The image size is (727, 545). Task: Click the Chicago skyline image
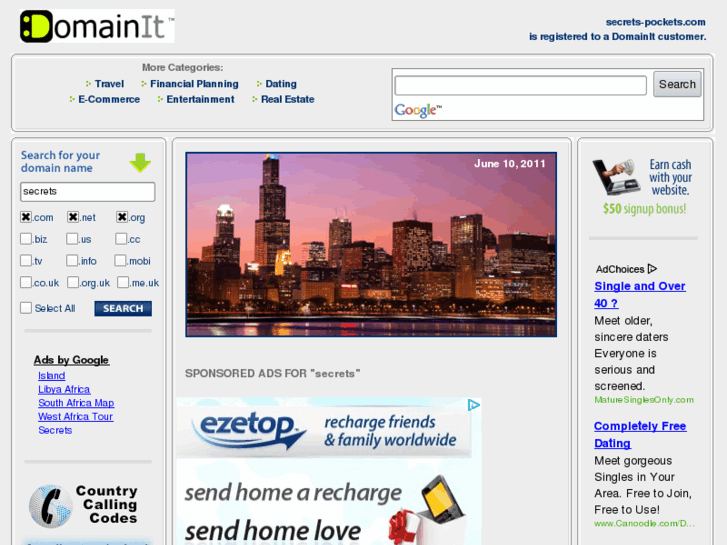[x=371, y=244]
